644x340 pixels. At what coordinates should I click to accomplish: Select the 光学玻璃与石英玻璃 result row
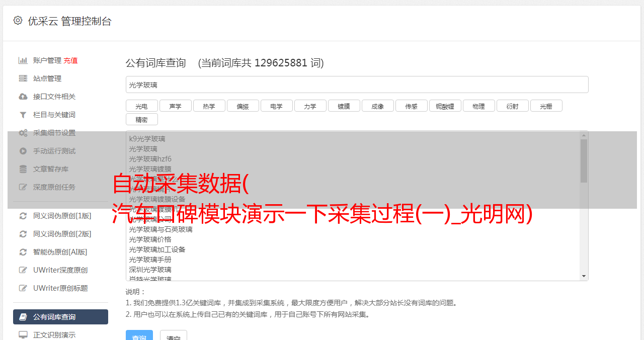pos(160,229)
